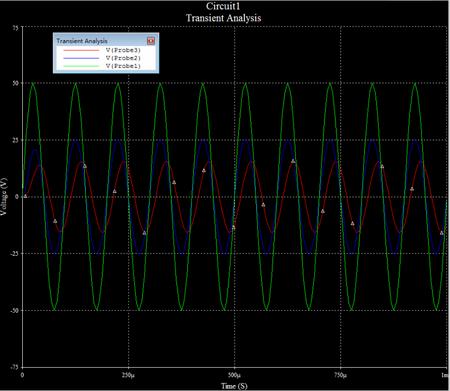Click the first green peak at 50 volts
Viewport: 450px width, 391px height.
click(33, 83)
